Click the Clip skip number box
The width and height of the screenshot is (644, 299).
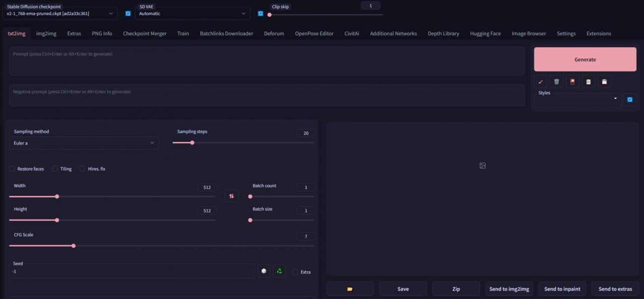tap(371, 6)
